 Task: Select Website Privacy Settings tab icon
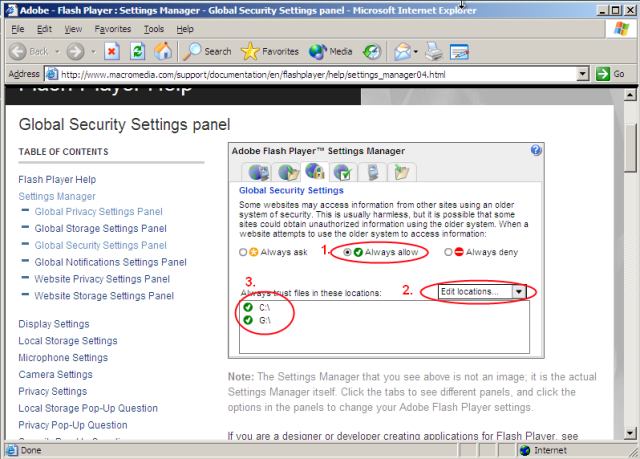tap(373, 172)
